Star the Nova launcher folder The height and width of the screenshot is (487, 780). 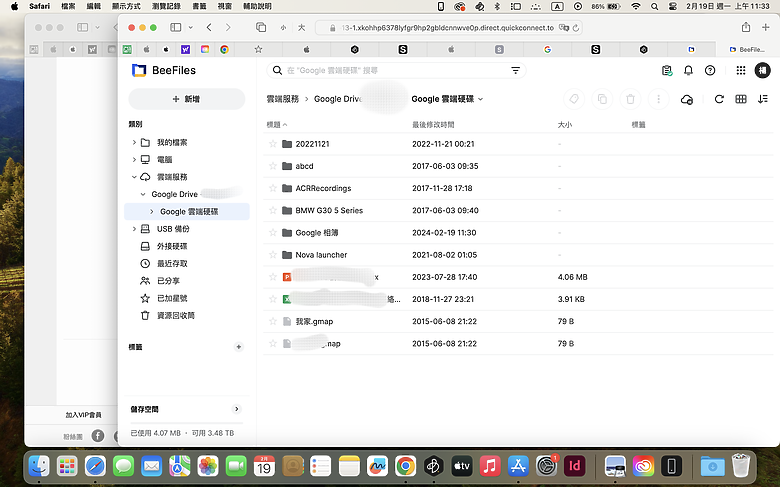273,255
